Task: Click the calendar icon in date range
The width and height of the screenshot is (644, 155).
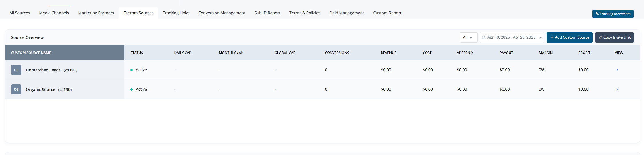Action: [484, 37]
